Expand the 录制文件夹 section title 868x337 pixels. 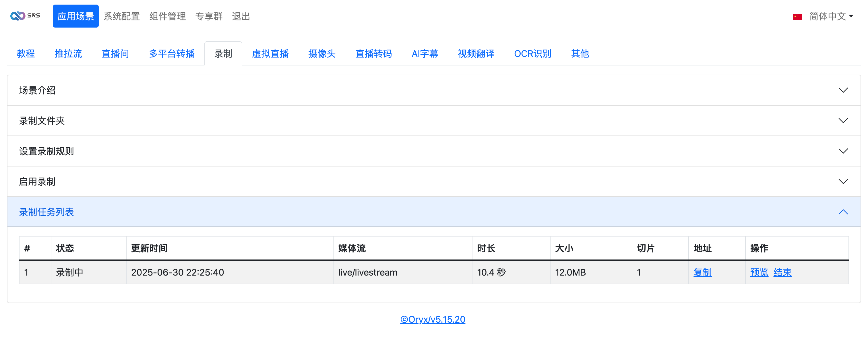[x=42, y=121]
